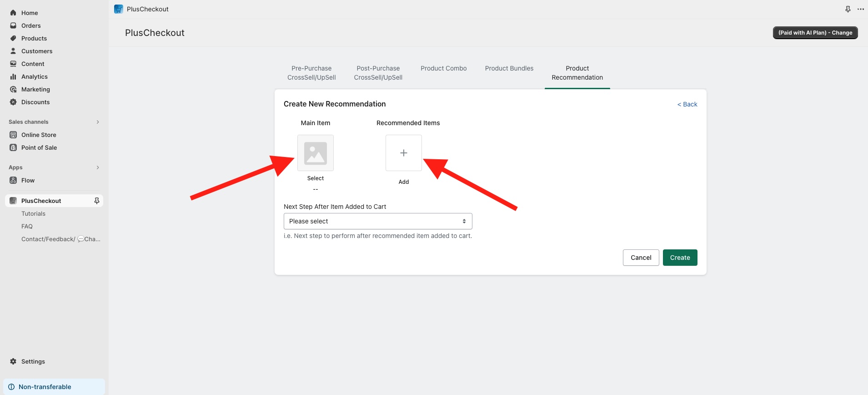Click the three-dot menu in top bar

coord(860,9)
